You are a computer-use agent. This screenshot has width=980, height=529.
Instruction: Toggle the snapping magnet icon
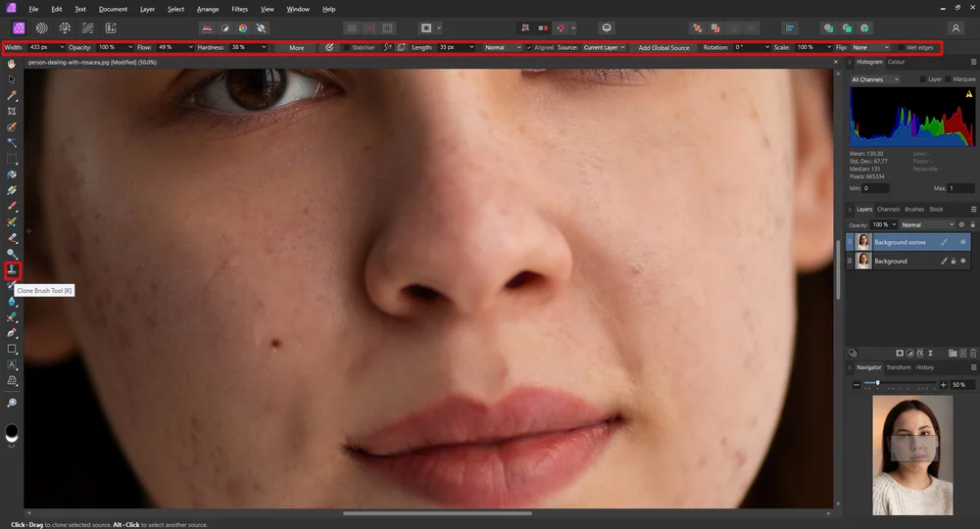[x=561, y=28]
